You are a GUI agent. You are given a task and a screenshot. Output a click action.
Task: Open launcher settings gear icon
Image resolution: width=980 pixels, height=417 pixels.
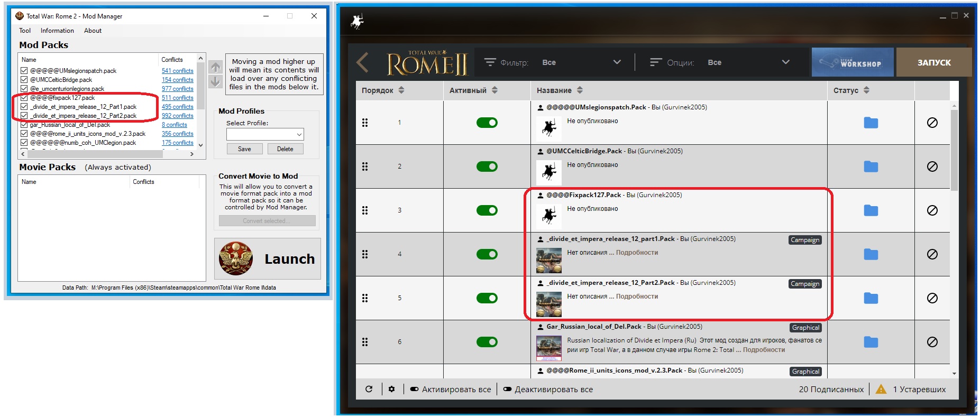[x=392, y=389]
